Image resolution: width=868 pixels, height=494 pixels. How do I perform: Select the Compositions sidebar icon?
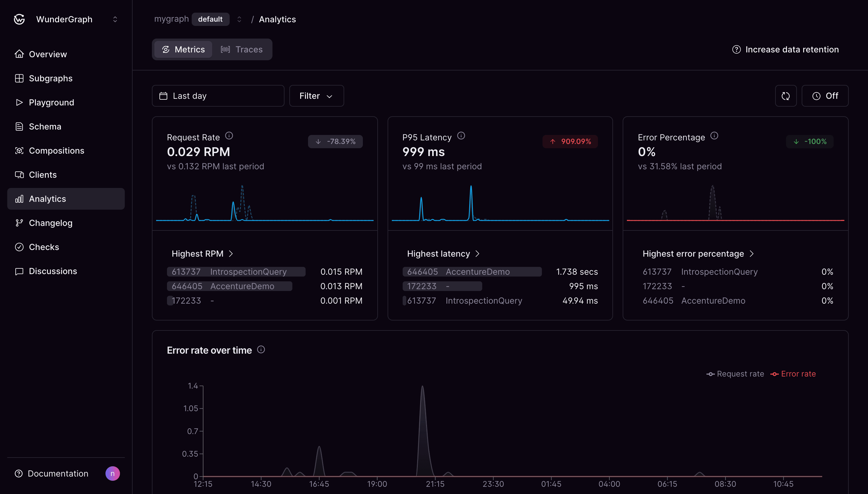[19, 151]
